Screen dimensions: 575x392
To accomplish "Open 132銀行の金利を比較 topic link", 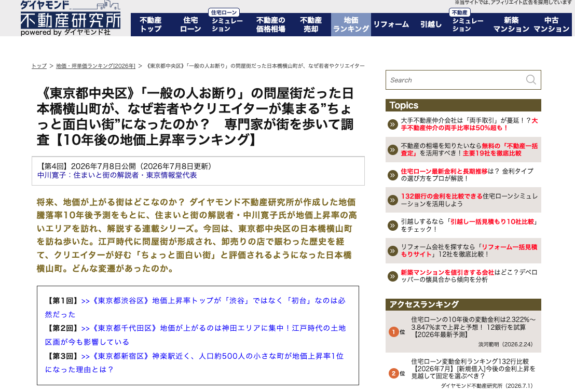I will (469, 200).
